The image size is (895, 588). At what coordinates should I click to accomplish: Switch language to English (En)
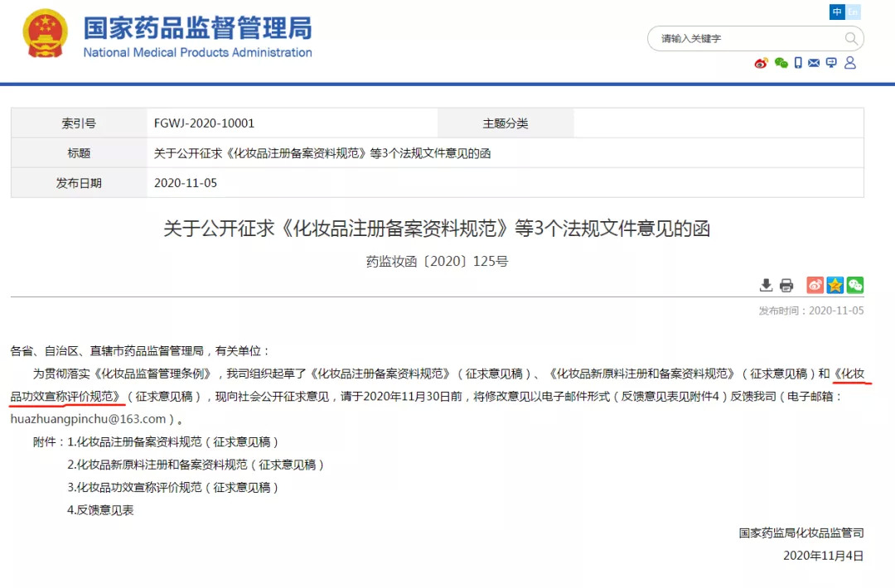pyautogui.click(x=853, y=12)
